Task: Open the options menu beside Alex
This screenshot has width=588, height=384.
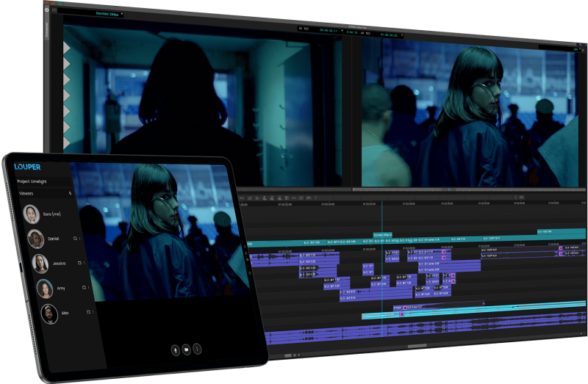Action: (x=93, y=312)
